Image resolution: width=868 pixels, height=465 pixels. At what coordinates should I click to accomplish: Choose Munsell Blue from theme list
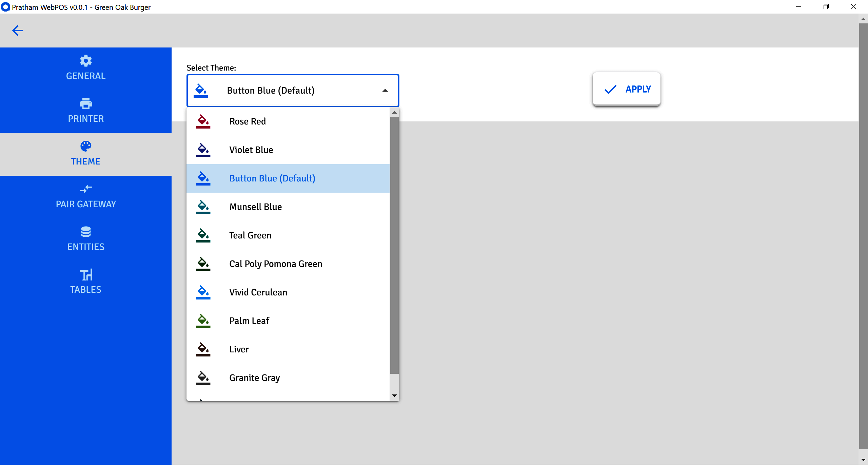255,207
